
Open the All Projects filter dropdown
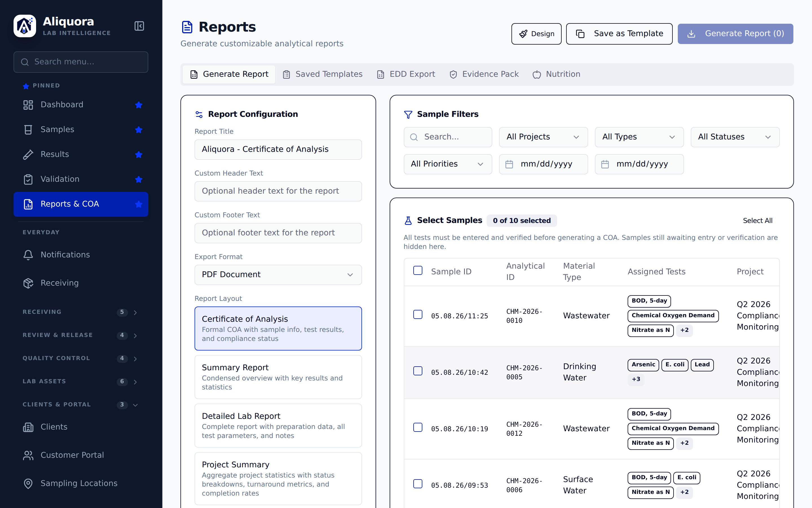543,137
